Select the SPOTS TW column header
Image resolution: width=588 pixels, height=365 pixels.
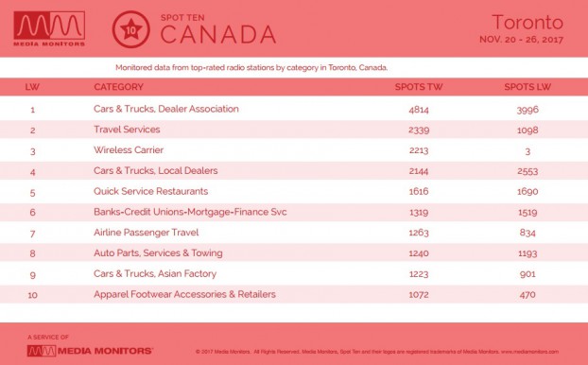click(x=419, y=87)
